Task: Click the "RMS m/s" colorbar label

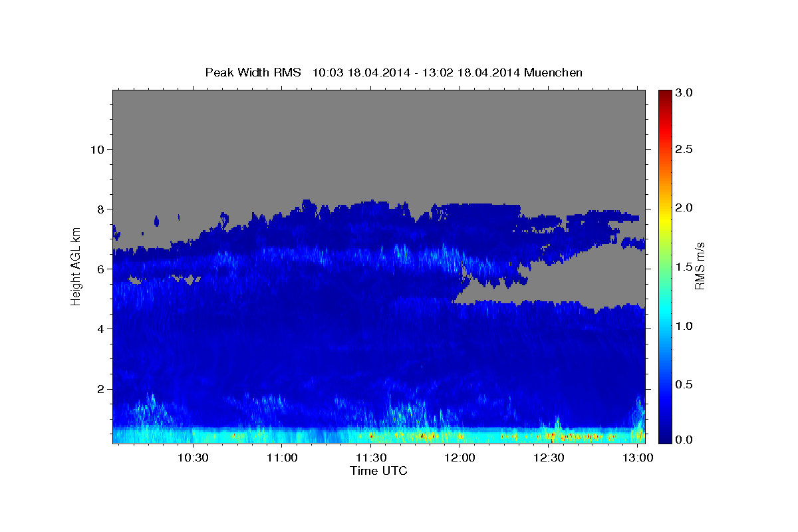Action: pyautogui.click(x=700, y=266)
